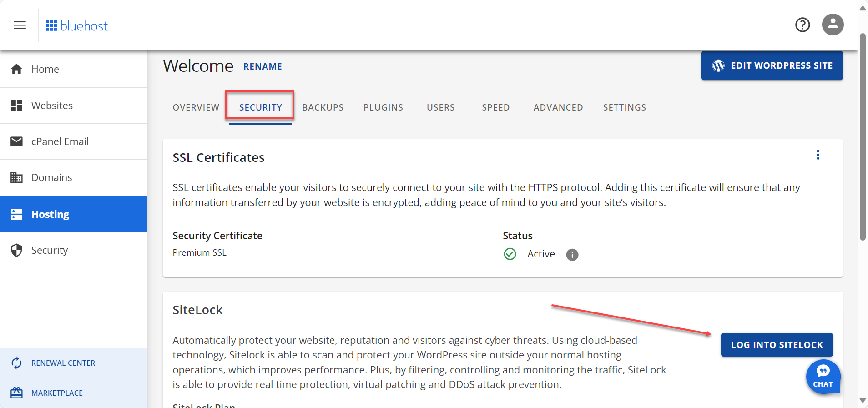Click the page vertical scrollbar thumb

click(x=863, y=136)
